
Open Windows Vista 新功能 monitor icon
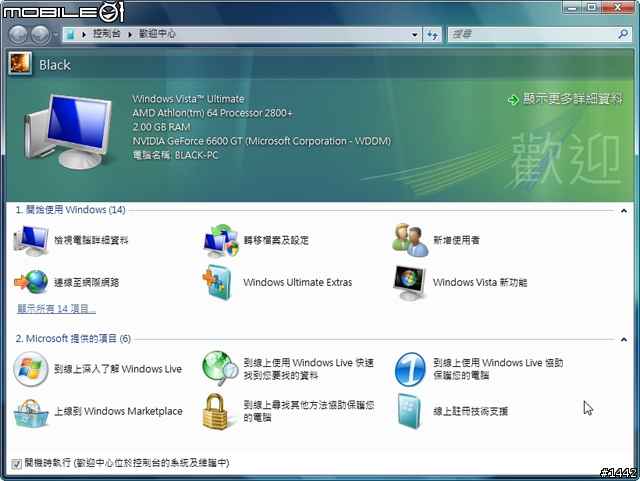pos(409,283)
